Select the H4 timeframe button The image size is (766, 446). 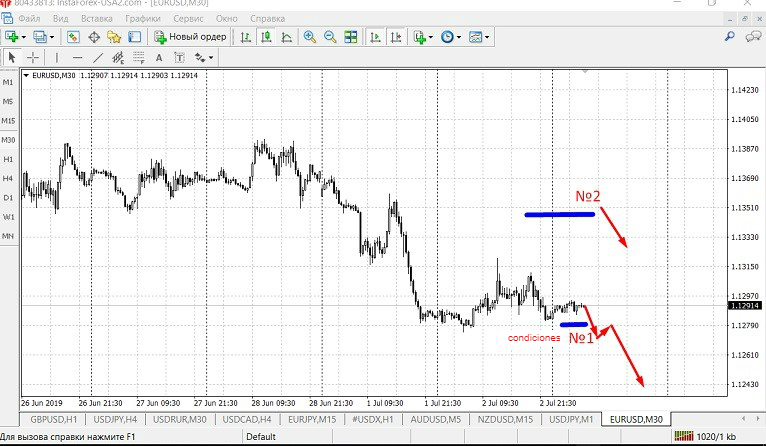pos(8,178)
